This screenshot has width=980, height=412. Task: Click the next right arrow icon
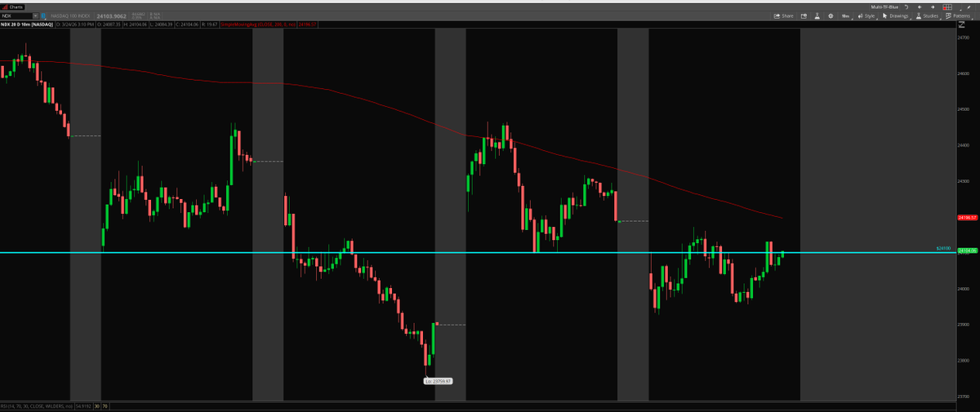coord(933,7)
